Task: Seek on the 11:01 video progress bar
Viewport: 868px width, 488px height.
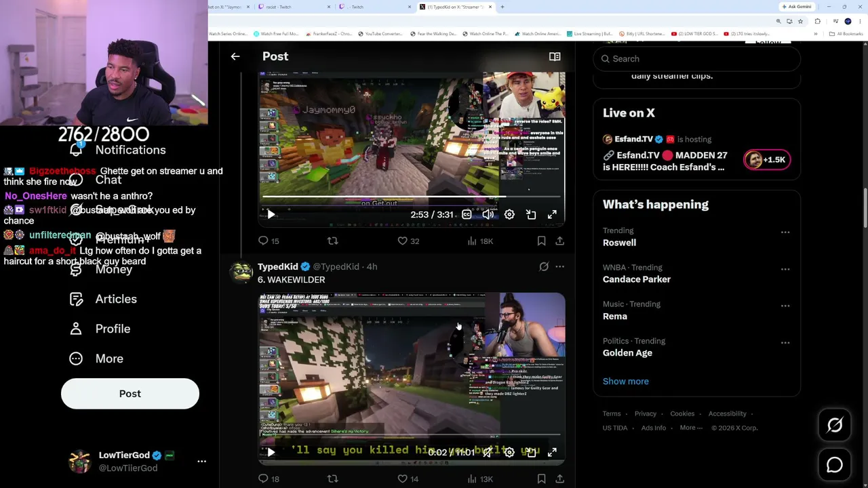Action: (411, 435)
